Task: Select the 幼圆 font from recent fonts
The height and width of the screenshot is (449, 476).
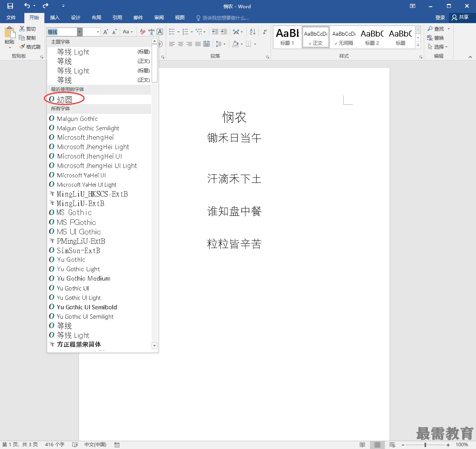Action: [99, 99]
